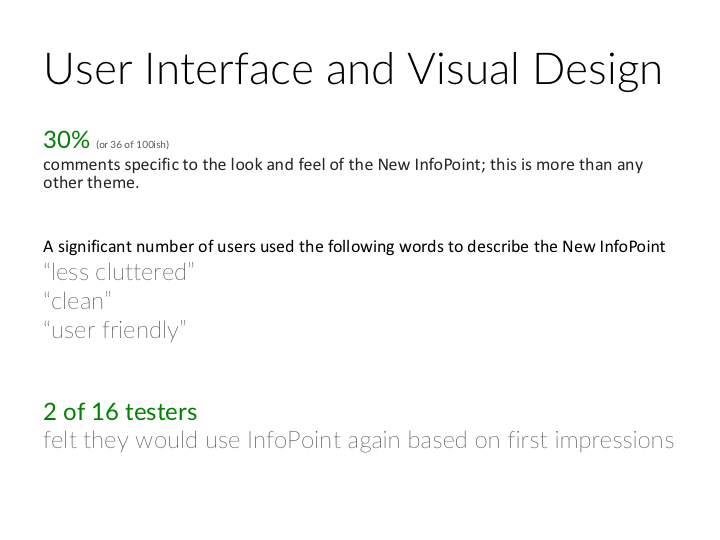
Task: Click the green '2 of 16 testers' heading
Action: pos(120,411)
